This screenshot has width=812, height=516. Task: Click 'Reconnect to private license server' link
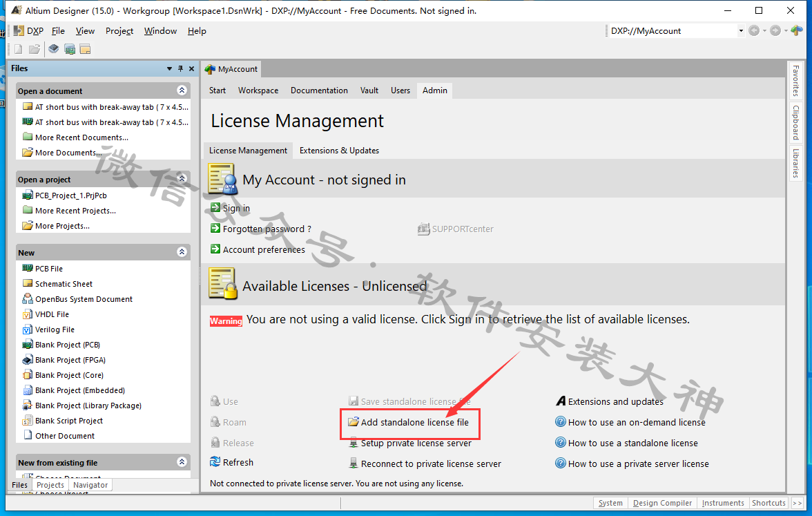[x=431, y=464]
